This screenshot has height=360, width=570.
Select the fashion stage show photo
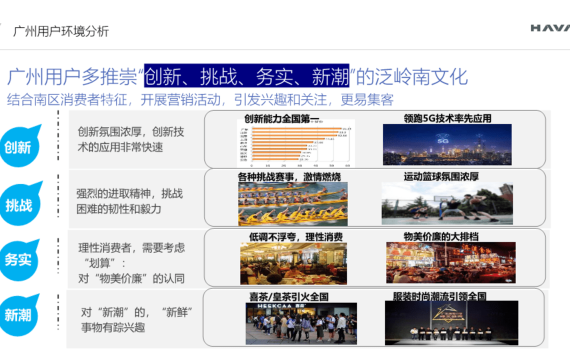point(451,323)
